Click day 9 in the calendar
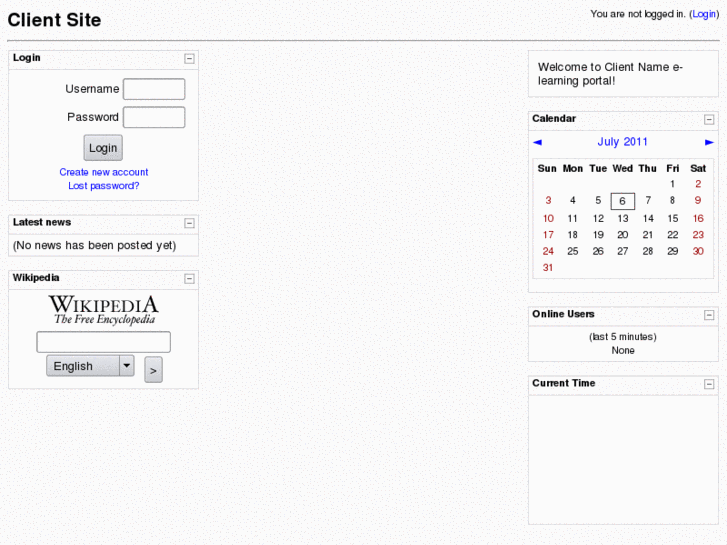 pyautogui.click(x=698, y=200)
